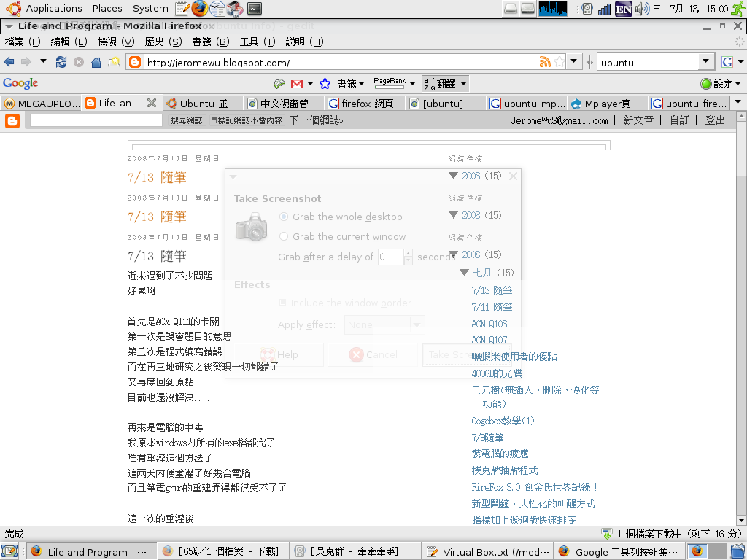
Task: Collapse the 七月 (15) archive expander
Action: [x=465, y=273]
